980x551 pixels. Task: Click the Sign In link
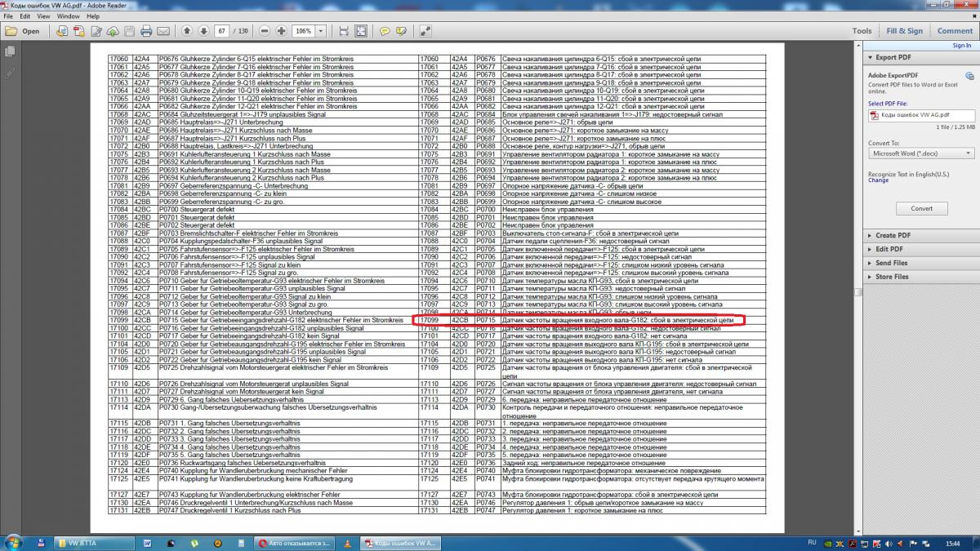962,46
